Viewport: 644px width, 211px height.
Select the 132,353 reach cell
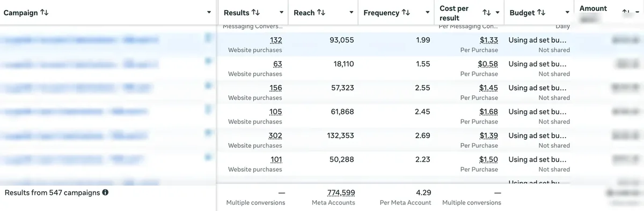(340, 135)
